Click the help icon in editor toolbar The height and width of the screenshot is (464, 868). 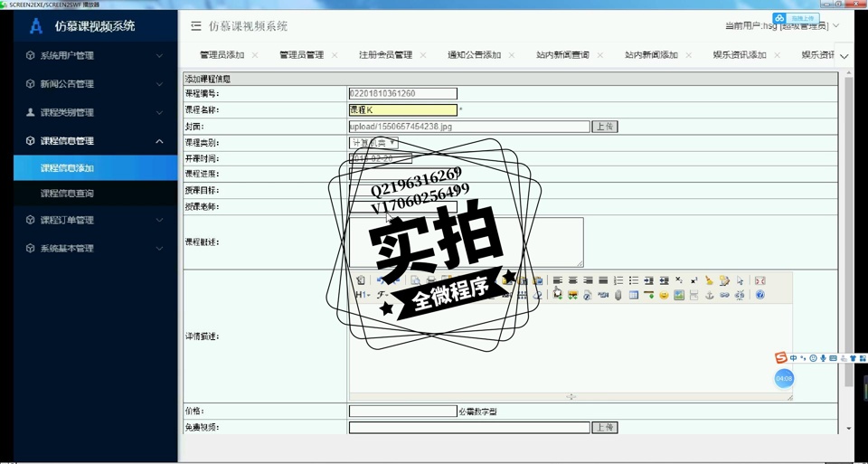pyautogui.click(x=760, y=295)
